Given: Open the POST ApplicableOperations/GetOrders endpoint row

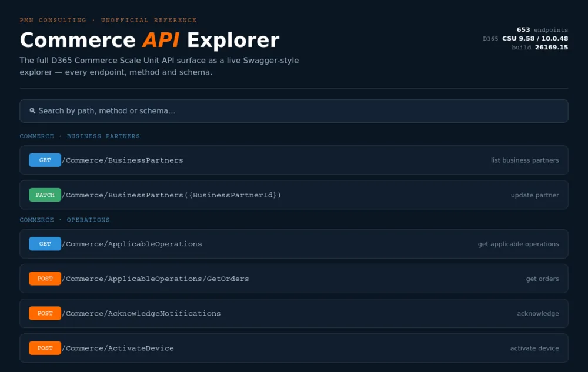Looking at the screenshot, I should coord(293,279).
